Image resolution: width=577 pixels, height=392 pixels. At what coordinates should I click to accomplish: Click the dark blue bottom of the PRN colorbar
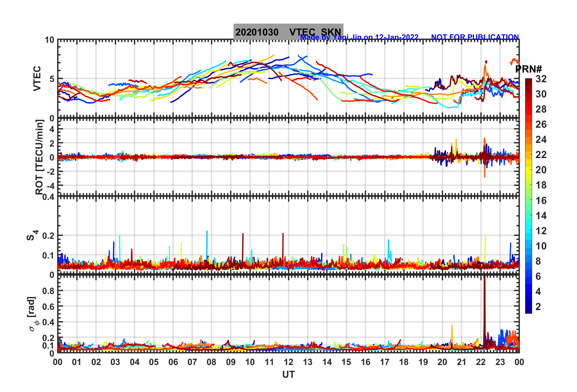(528, 309)
